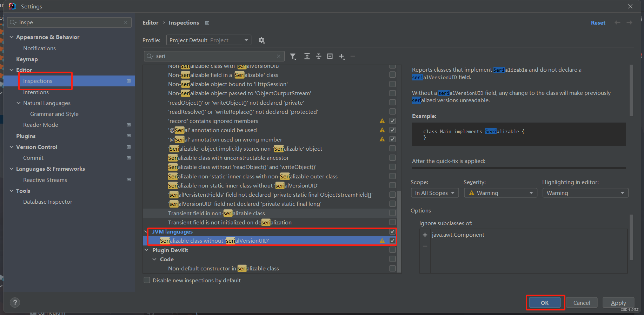Select Intentions under Editor
The height and width of the screenshot is (315, 644).
pos(36,92)
